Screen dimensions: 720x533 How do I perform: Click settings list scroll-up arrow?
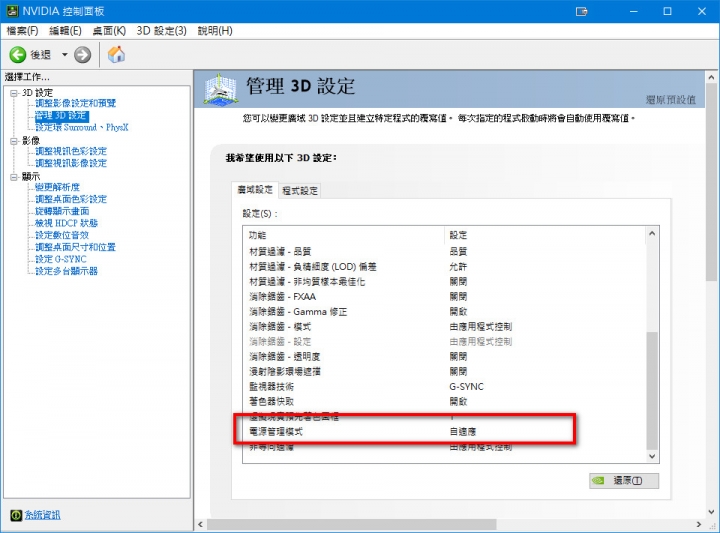pos(652,233)
